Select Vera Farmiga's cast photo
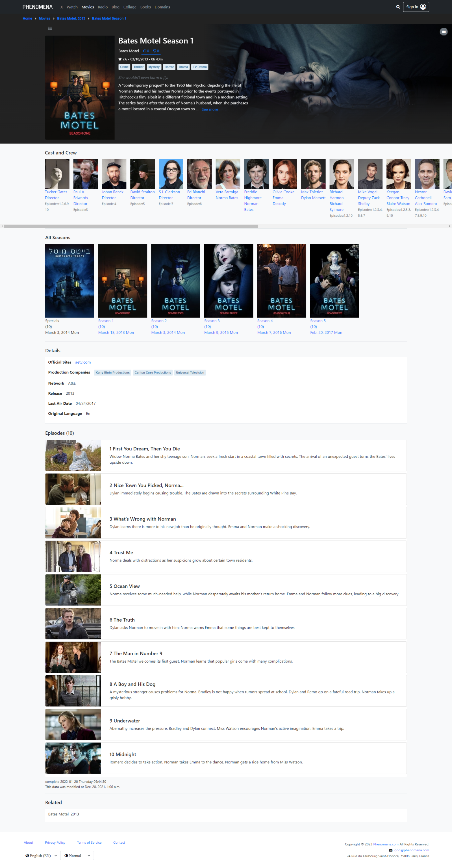This screenshot has height=868, width=452. click(x=228, y=174)
